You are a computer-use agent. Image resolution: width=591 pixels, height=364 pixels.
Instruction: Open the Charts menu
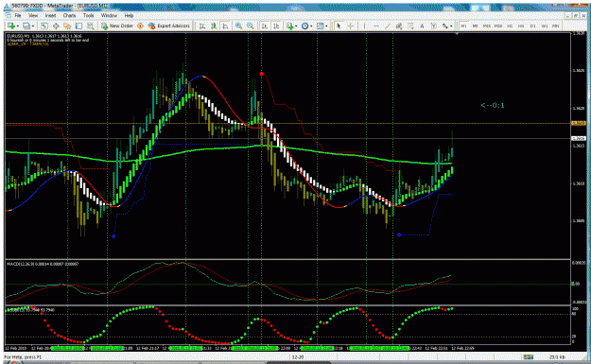(x=69, y=16)
